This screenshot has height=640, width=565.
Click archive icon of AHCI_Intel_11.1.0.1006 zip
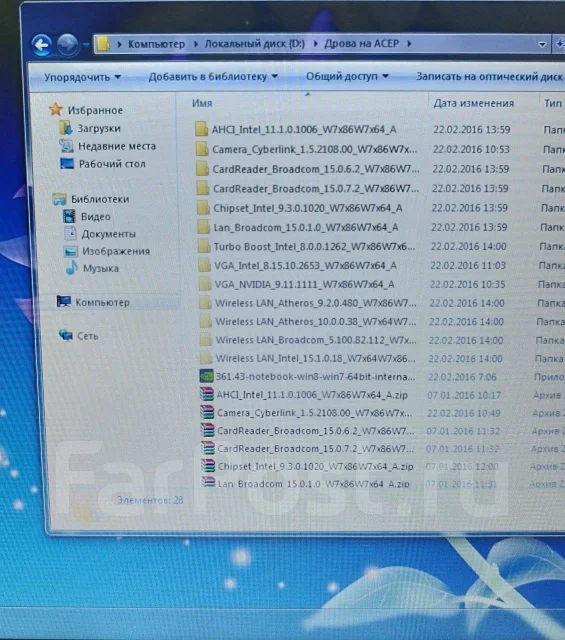click(207, 394)
